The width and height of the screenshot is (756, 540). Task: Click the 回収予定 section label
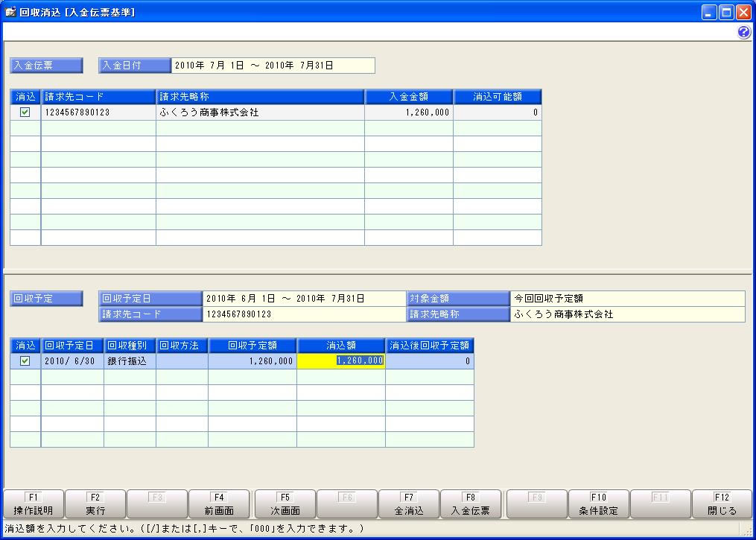46,299
